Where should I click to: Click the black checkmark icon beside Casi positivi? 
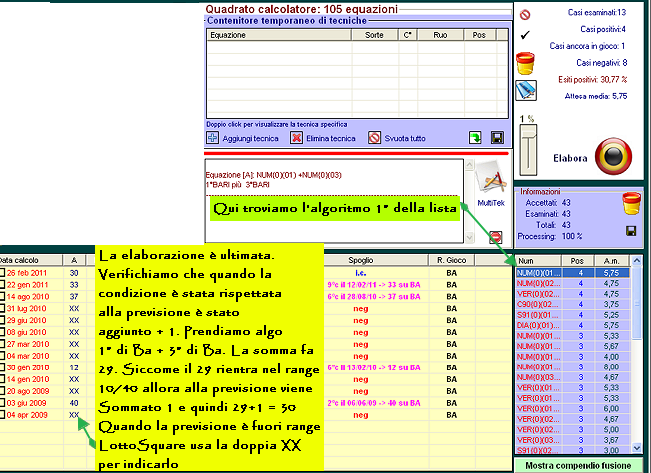525,35
